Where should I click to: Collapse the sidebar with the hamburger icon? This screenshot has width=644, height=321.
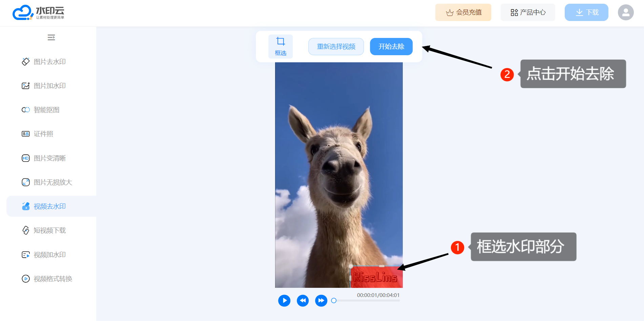[51, 37]
